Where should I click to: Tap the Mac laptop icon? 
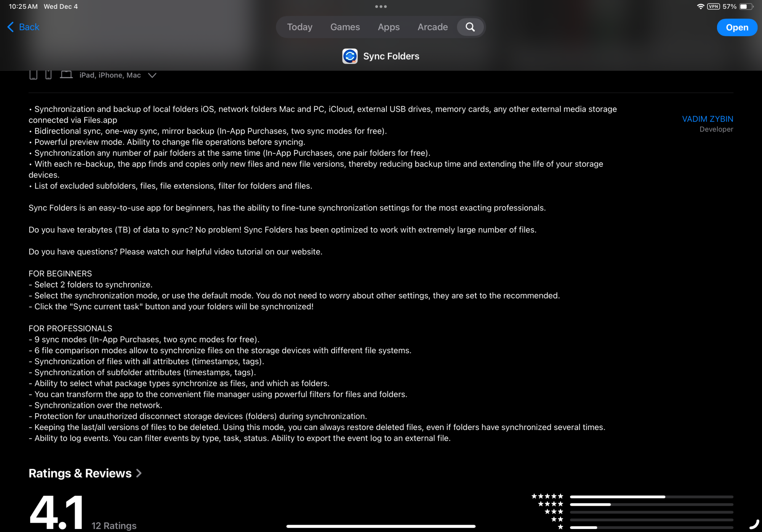pos(66,74)
